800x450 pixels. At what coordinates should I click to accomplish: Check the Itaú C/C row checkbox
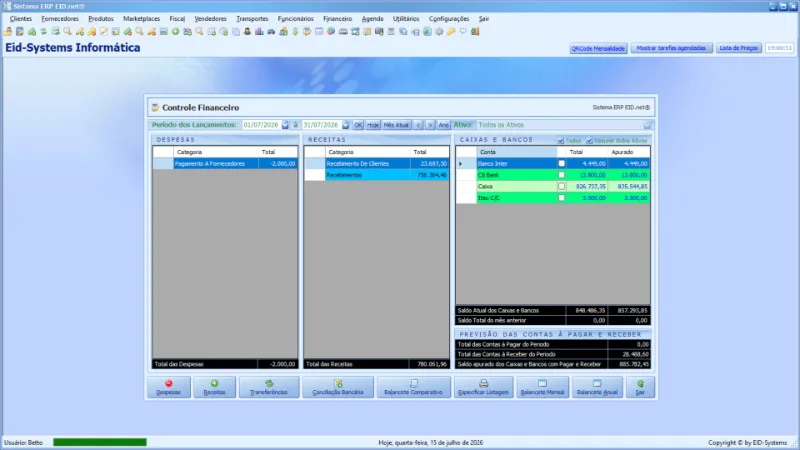562,198
